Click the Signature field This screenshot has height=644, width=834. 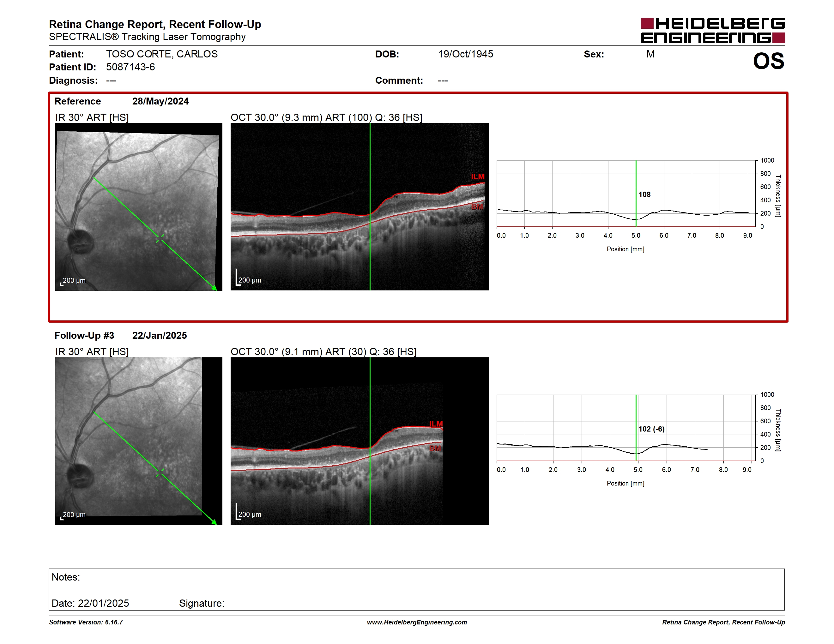[x=202, y=603]
